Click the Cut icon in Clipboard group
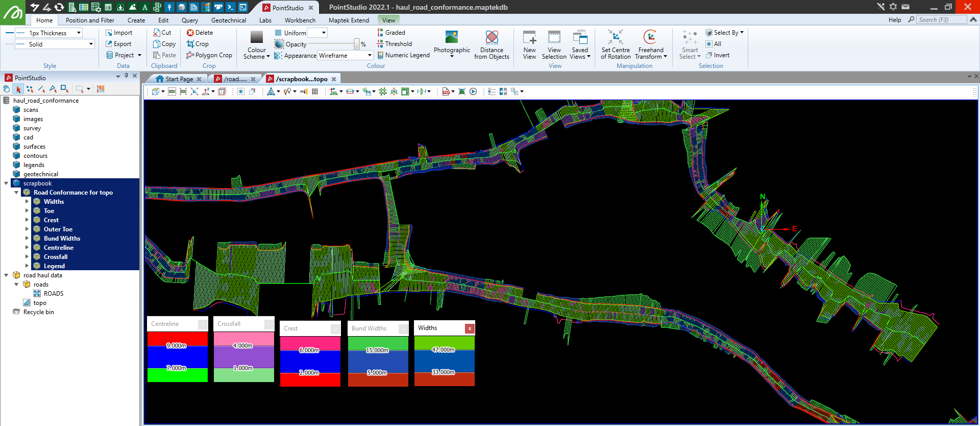Image resolution: width=980 pixels, height=426 pixels. 162,33
